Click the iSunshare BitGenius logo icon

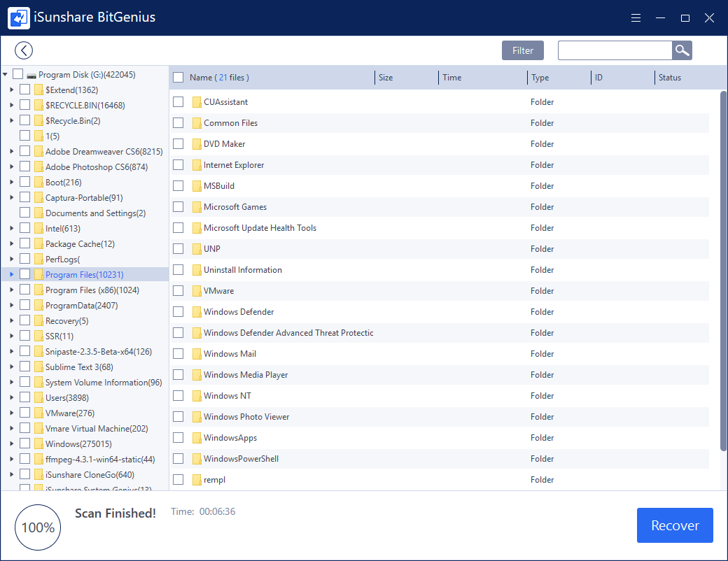19,18
